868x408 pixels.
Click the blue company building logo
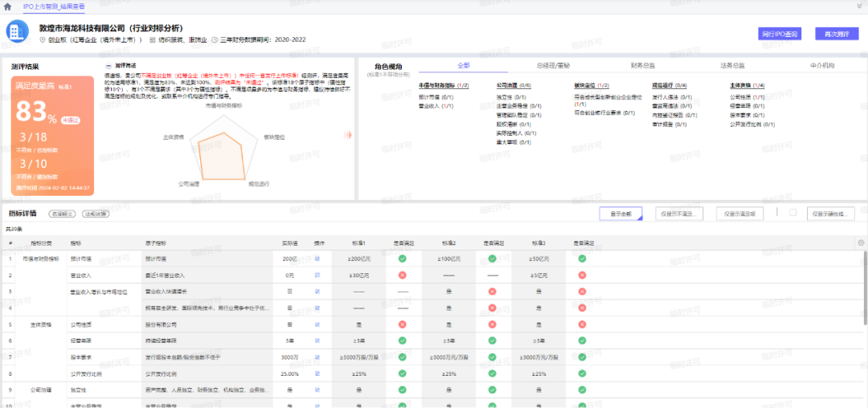tap(17, 33)
